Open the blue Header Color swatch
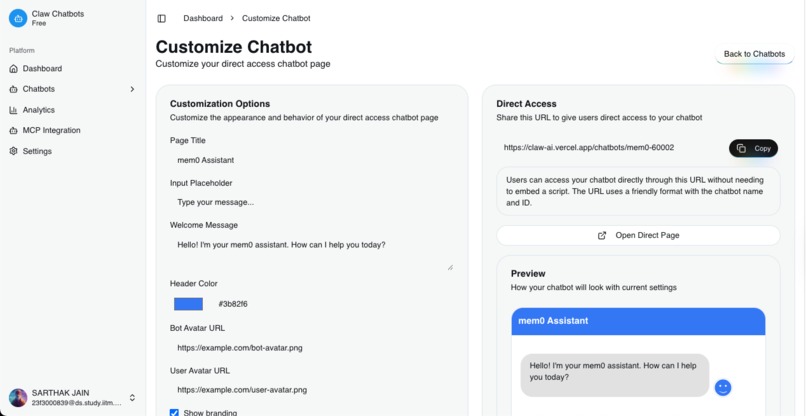The width and height of the screenshot is (806, 416). pyautogui.click(x=188, y=304)
